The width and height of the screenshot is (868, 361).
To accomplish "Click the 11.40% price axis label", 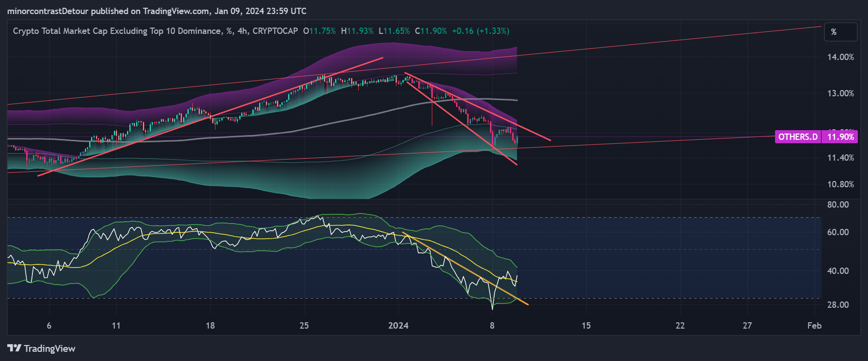I will point(840,158).
